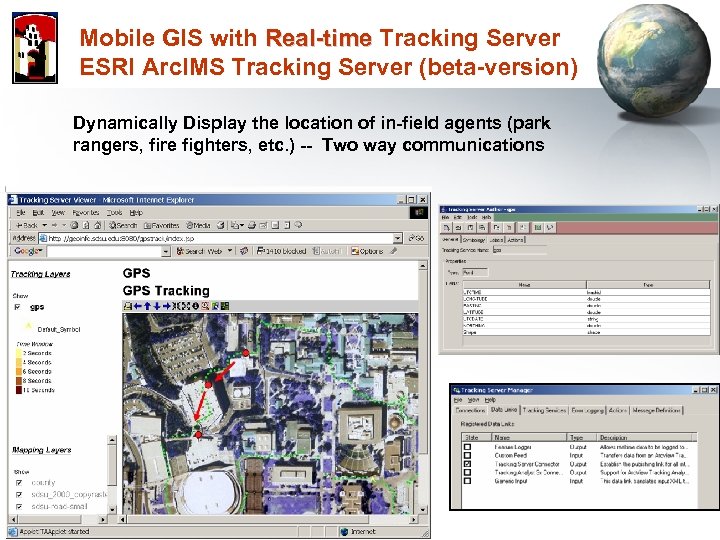
Task: Click the Media button in the IE toolbar
Action: 198,225
